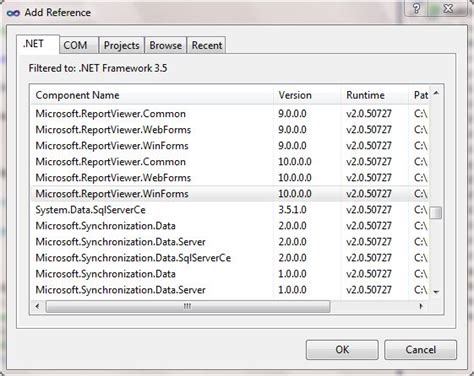Image resolution: width=474 pixels, height=376 pixels.
Task: Select System.Data.SqlServerCe row
Action: coord(230,210)
